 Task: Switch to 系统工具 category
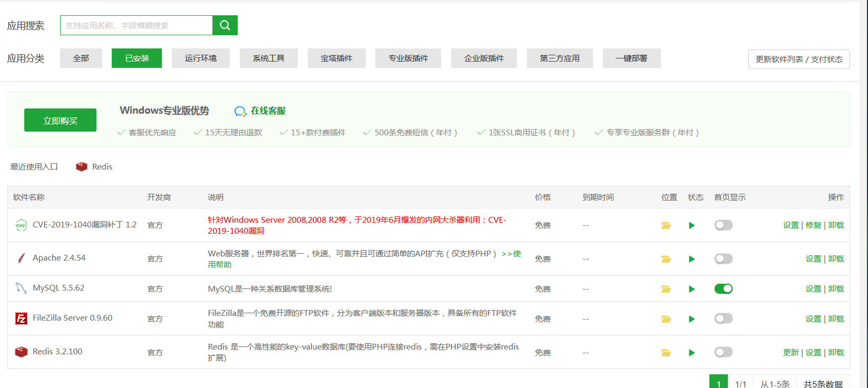(x=269, y=58)
